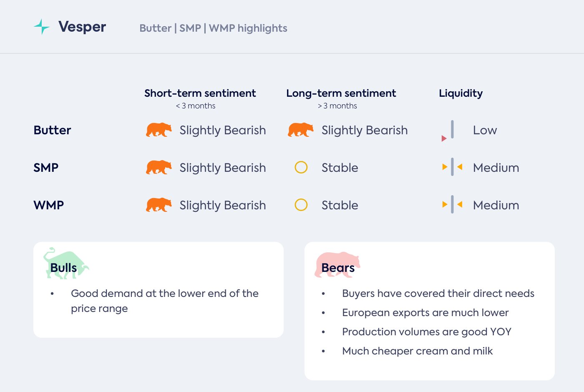
Task: Click the WMP short-term bear icon
Action: (159, 205)
